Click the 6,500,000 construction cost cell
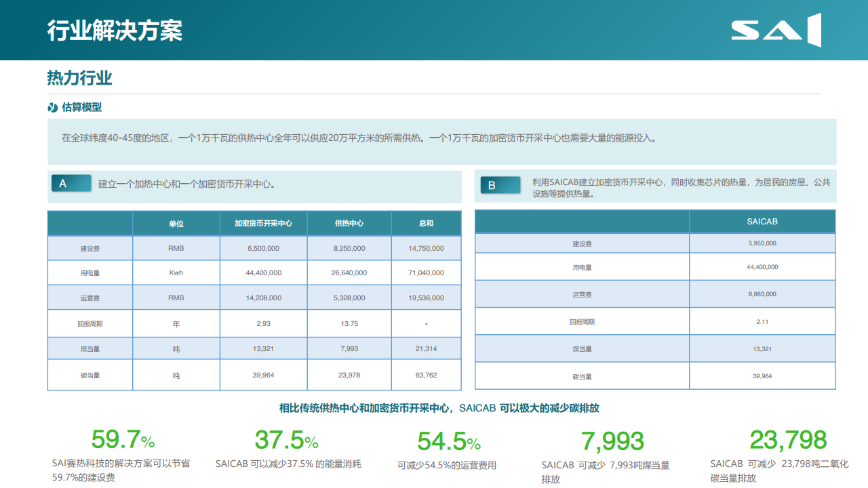868x488 pixels. click(x=263, y=249)
